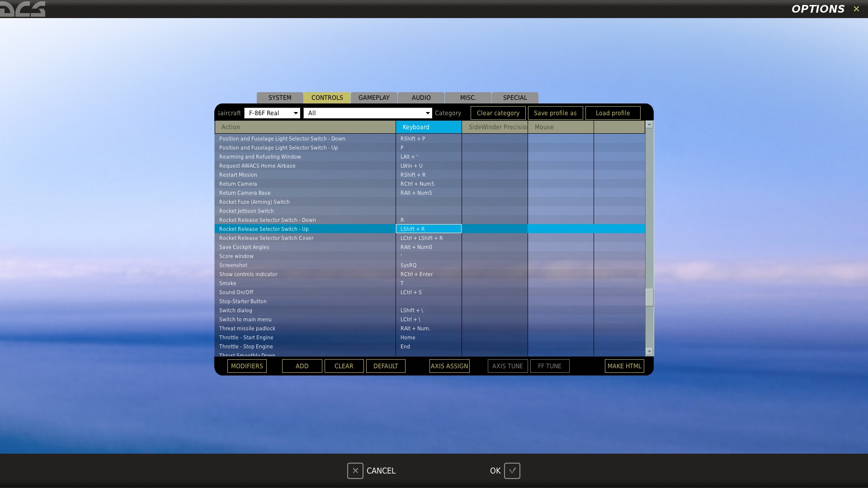Select Rocket Release Selector Switch Cover row
This screenshot has height=488, width=868.
click(430, 238)
